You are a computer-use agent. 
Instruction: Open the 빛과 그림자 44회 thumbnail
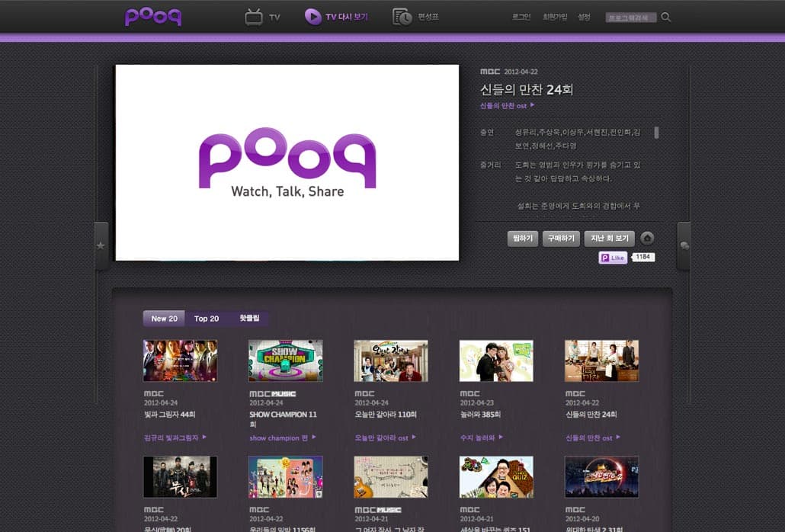tap(180, 361)
